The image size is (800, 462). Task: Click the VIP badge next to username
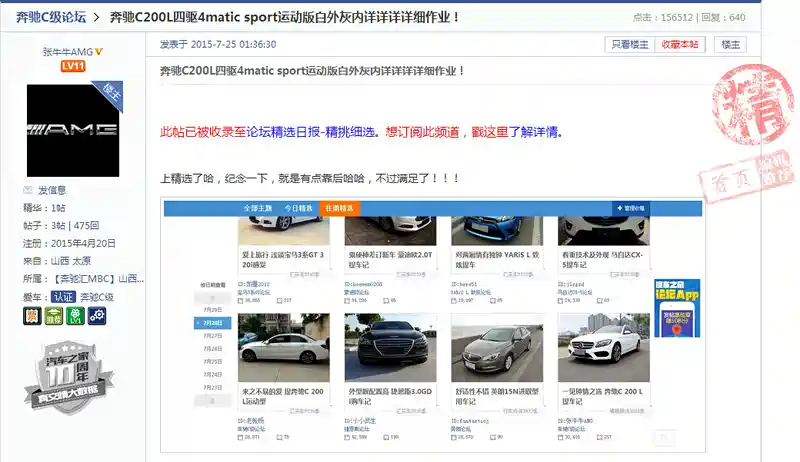[x=100, y=51]
